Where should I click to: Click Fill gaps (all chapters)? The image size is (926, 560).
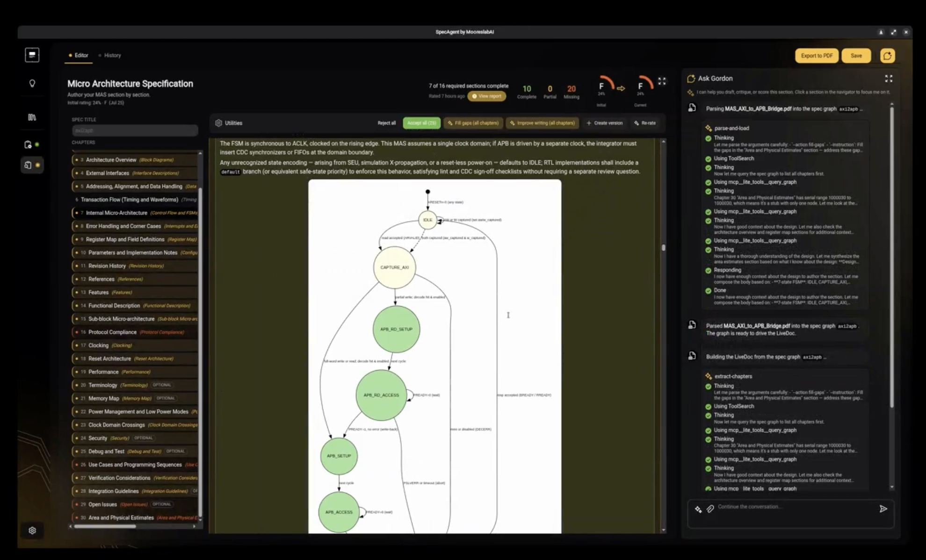[473, 123]
